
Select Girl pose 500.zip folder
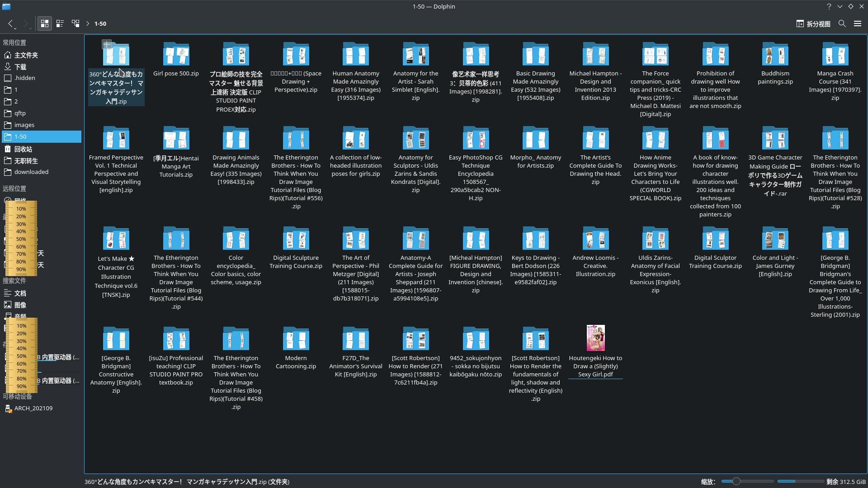(x=176, y=55)
